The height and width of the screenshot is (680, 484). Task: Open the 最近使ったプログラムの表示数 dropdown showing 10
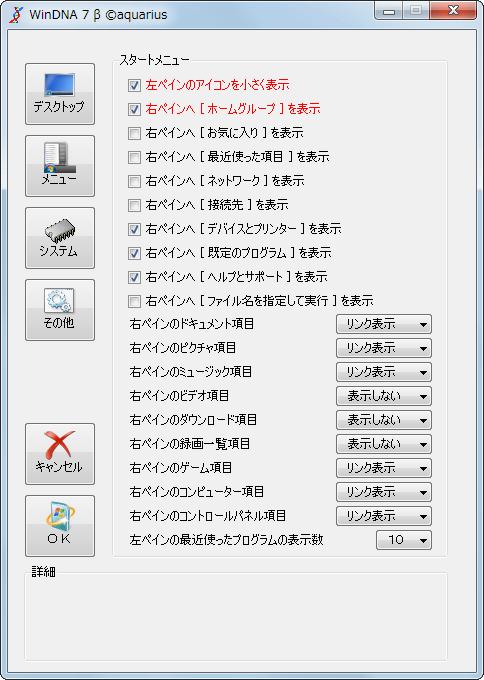coord(404,540)
